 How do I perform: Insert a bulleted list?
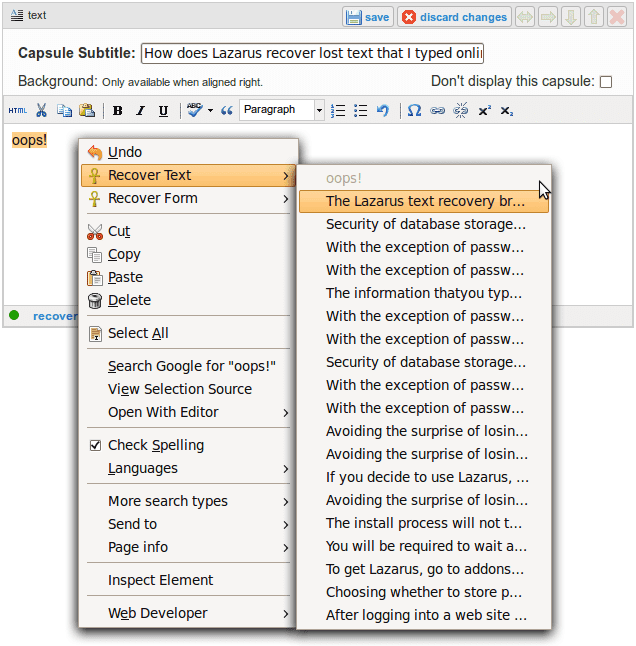tap(360, 110)
